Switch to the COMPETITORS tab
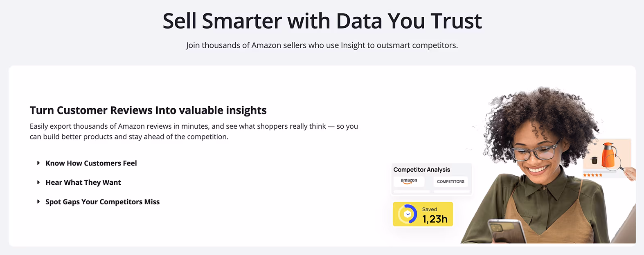Image resolution: width=644 pixels, height=255 pixels. pyautogui.click(x=450, y=181)
